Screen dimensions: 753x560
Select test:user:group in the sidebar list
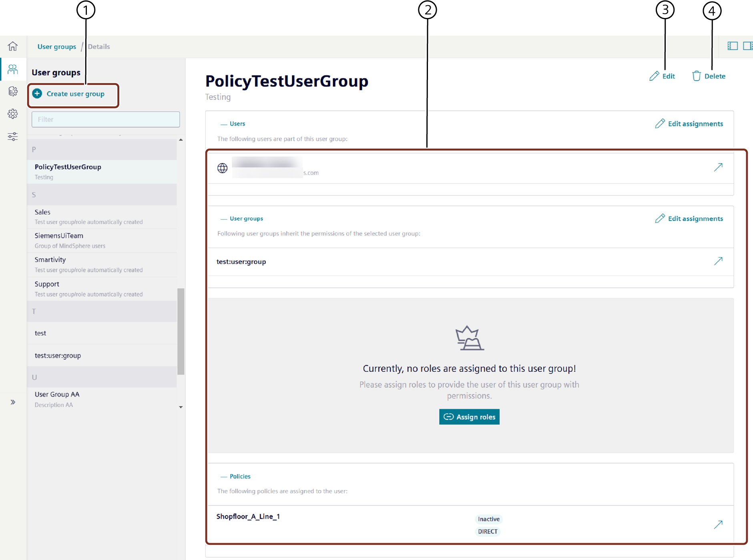click(x=102, y=355)
